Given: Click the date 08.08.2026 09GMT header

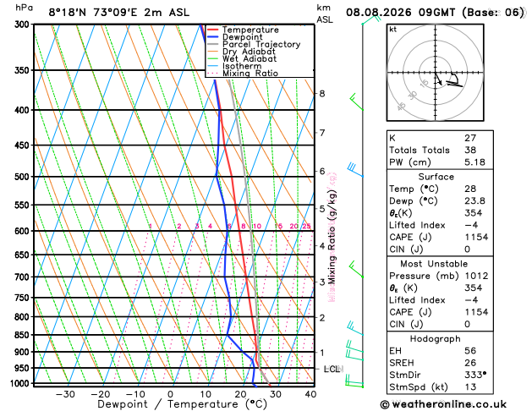Looking at the screenshot, I should (x=400, y=13).
